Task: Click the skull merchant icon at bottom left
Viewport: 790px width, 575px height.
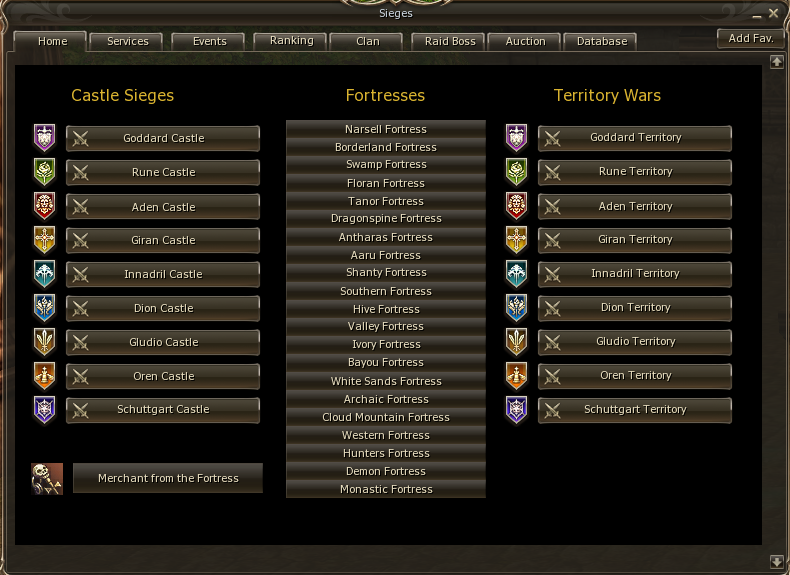Action: (47, 479)
